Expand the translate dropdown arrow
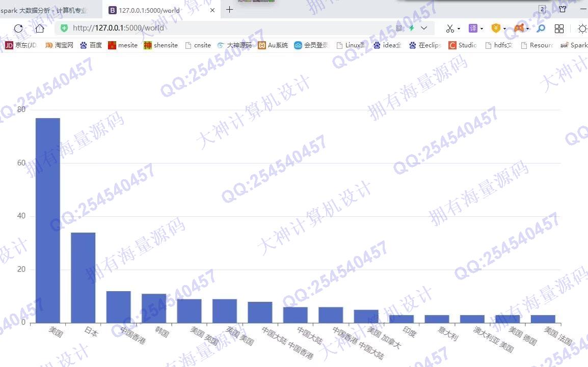 tap(482, 29)
